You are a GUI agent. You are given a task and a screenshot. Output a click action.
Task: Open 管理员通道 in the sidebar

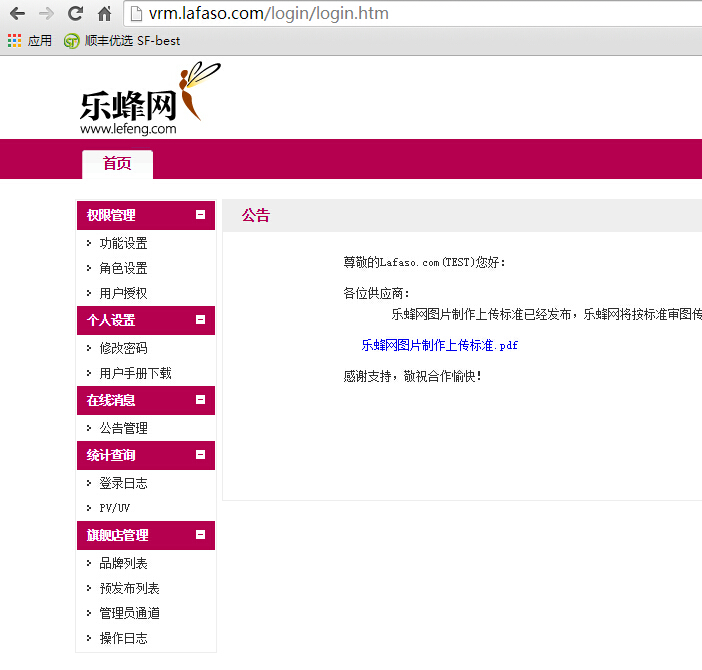point(129,613)
